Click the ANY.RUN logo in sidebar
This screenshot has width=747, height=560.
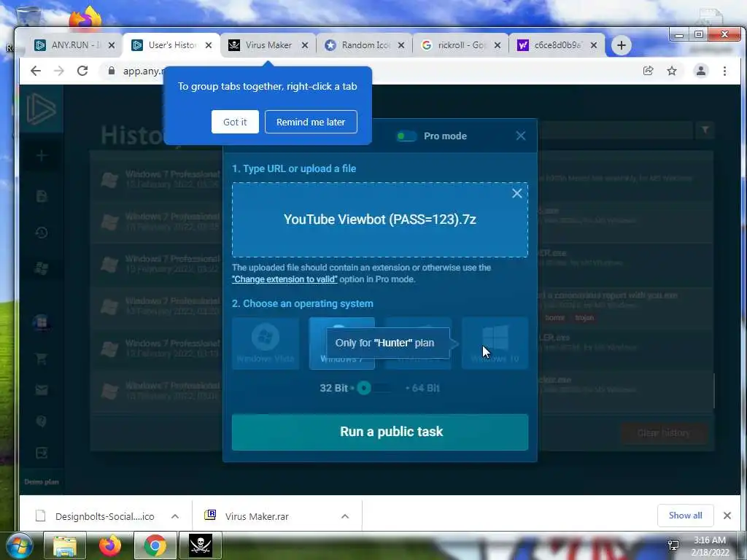pyautogui.click(x=41, y=109)
